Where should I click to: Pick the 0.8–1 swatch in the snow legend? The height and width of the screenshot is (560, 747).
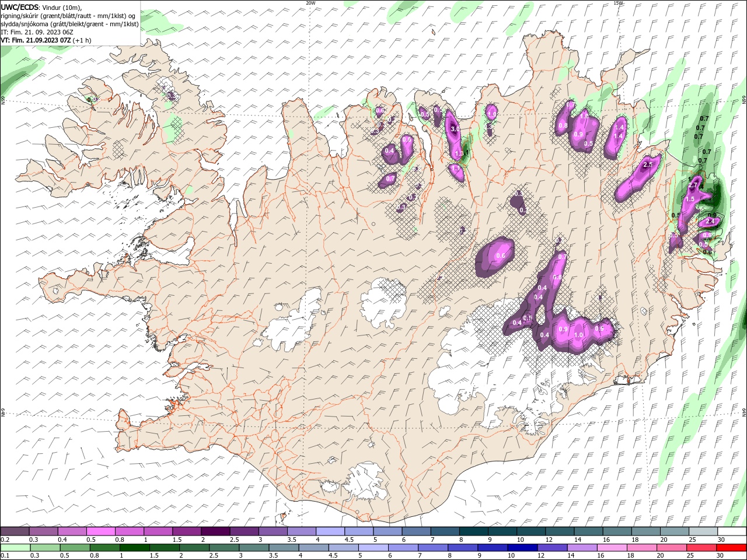[130, 531]
